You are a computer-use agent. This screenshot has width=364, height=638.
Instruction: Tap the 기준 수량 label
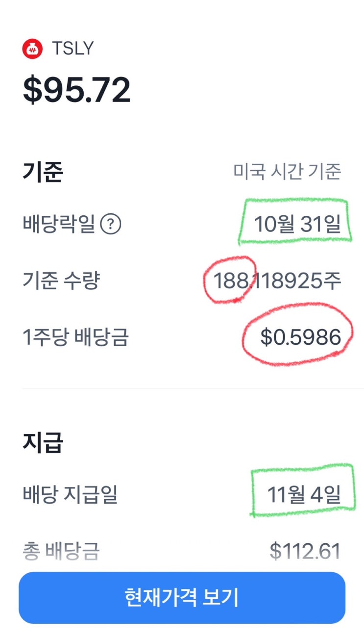tap(61, 281)
